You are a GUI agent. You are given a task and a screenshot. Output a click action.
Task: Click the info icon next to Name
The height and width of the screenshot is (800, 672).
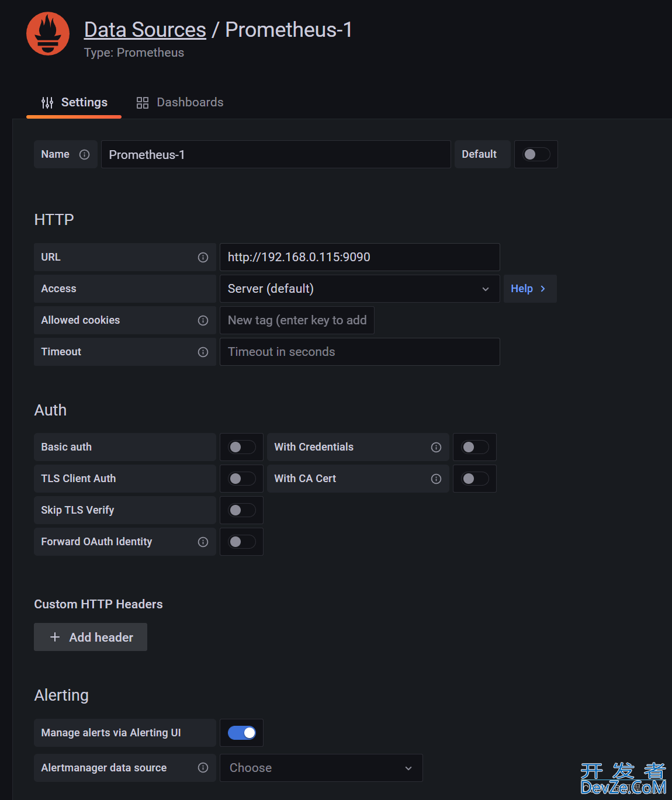pyautogui.click(x=85, y=154)
